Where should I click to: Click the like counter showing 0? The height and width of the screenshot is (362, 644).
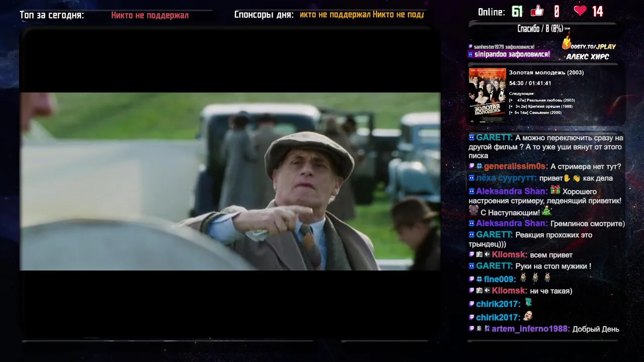556,11
